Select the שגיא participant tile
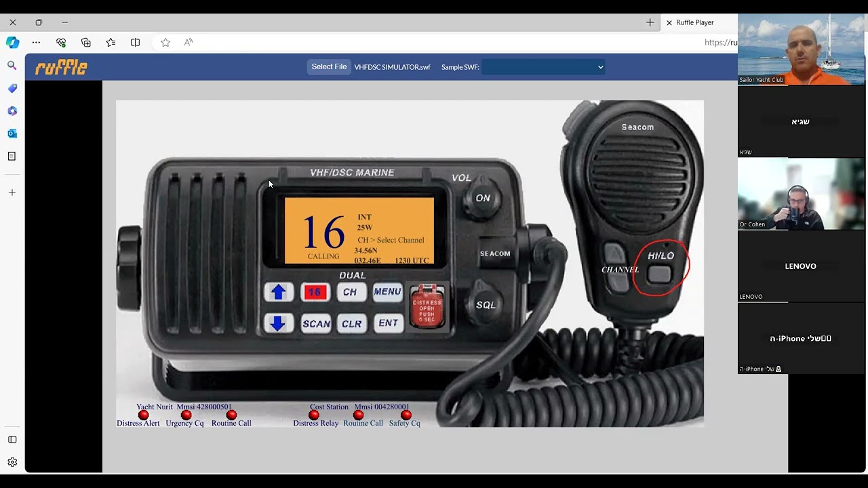 801,121
